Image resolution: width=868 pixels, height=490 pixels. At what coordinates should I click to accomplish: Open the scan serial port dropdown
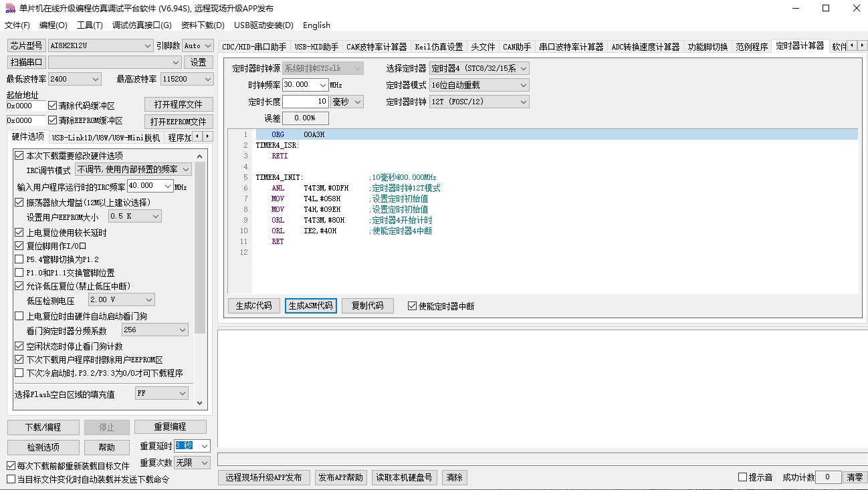pos(114,62)
